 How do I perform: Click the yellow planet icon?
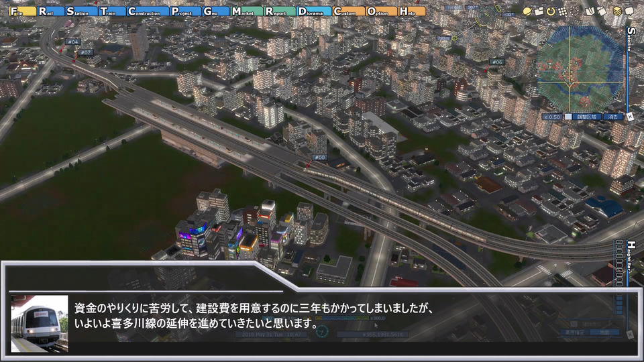click(527, 12)
